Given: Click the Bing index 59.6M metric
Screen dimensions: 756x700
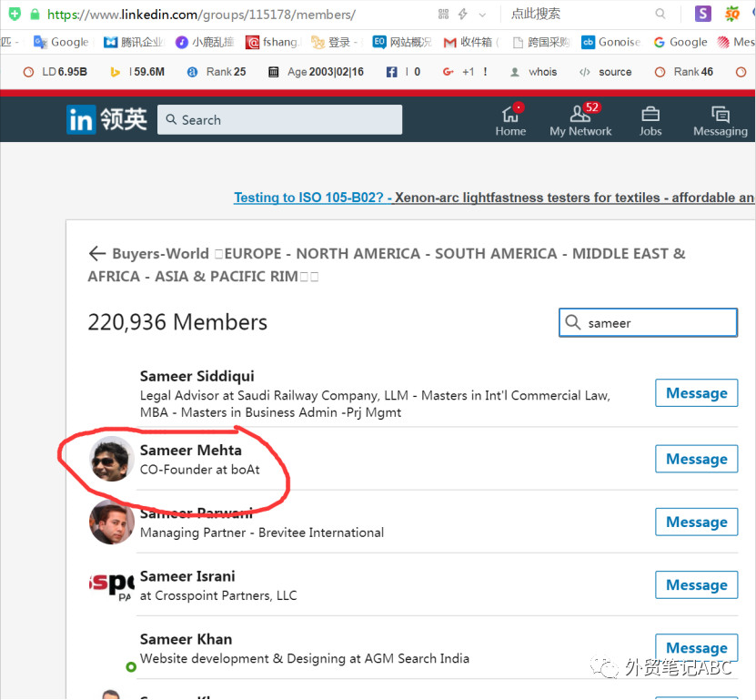Looking at the screenshot, I should 137,72.
